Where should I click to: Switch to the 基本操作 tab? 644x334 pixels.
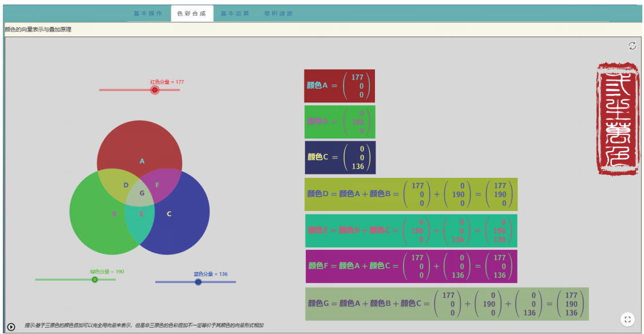148,13
